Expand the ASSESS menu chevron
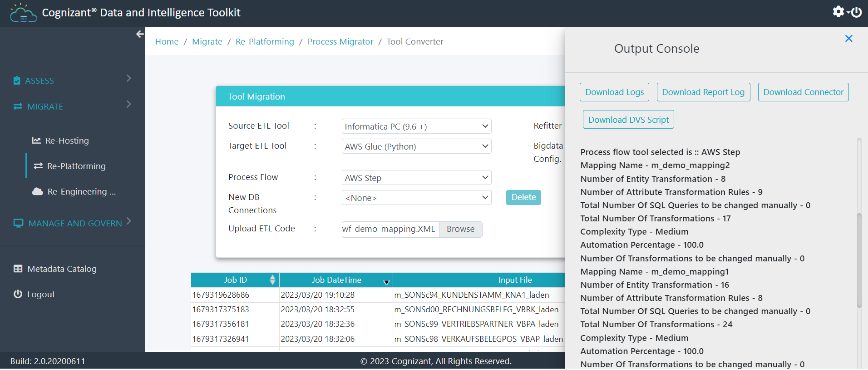The width and height of the screenshot is (868, 370). tap(129, 78)
